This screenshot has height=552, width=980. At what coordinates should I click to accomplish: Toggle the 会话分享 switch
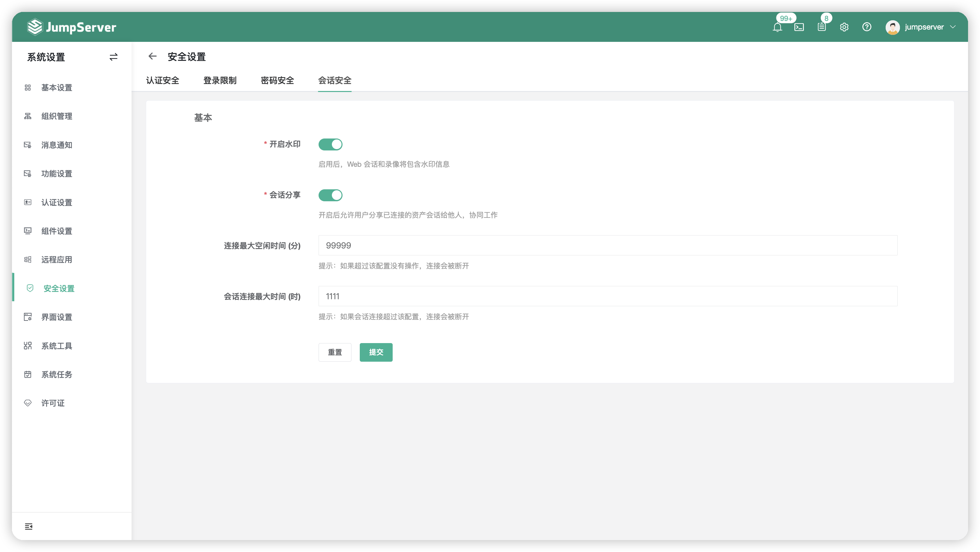(330, 195)
